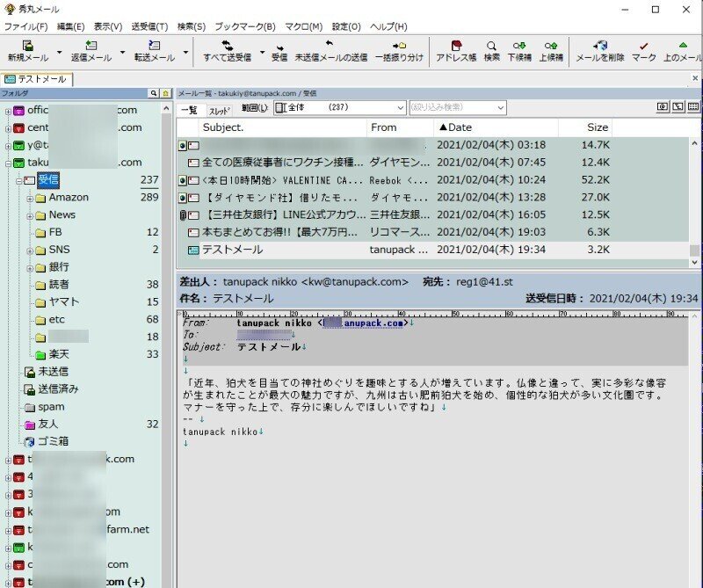
Task: Select mail 本もまとめてお得!!
Action: tap(432, 232)
